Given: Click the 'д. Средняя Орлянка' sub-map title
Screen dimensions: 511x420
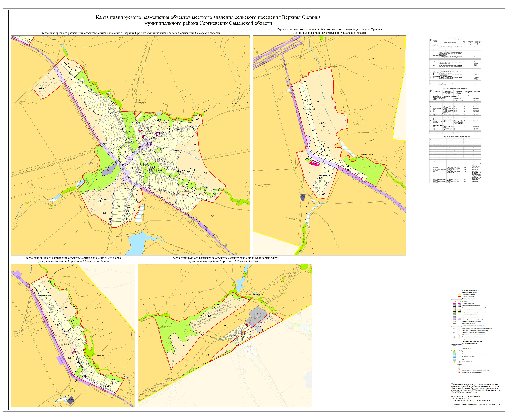Looking at the screenshot, I should tap(329, 31).
